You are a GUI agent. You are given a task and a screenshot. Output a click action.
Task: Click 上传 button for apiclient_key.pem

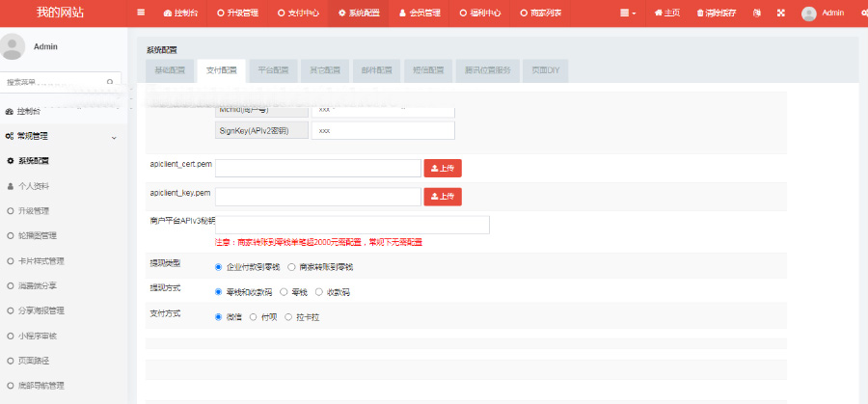[x=443, y=197]
